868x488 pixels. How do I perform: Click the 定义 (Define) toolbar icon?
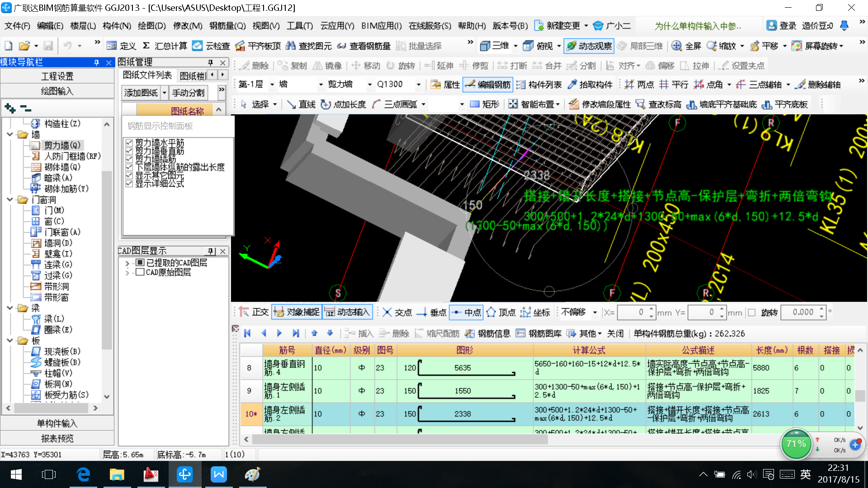pyautogui.click(x=121, y=46)
